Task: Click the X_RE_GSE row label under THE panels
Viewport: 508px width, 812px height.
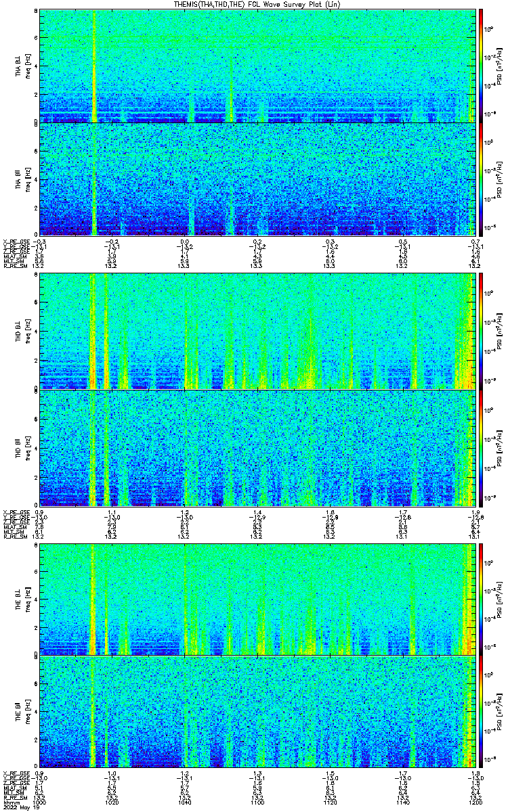Action: tap(15, 773)
